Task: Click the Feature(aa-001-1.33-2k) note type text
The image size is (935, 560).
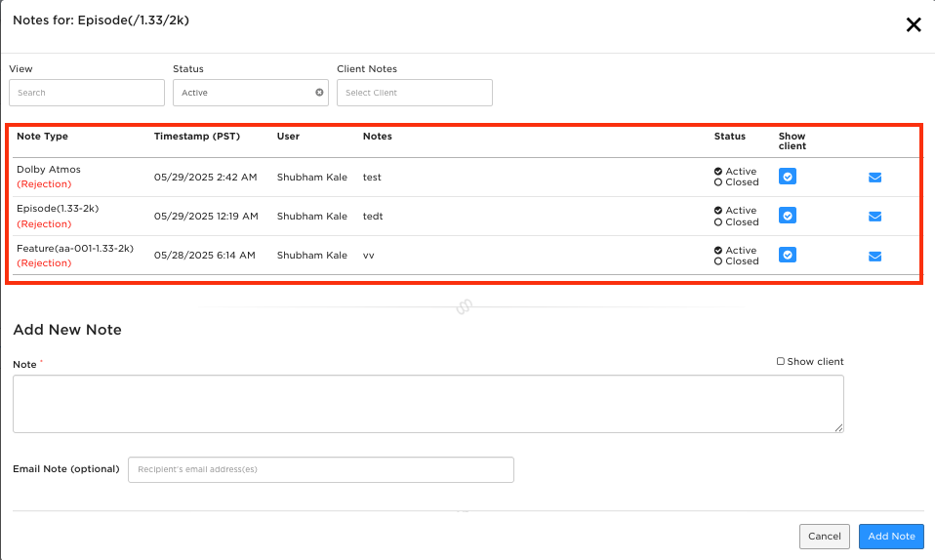Action: [75, 248]
